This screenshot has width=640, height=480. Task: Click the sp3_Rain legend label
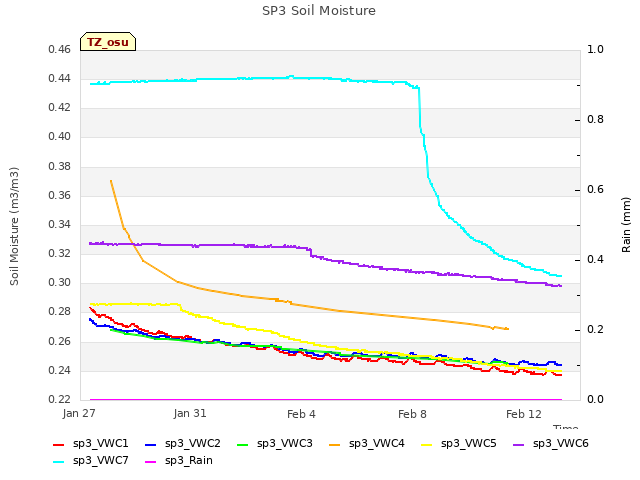pos(189,460)
